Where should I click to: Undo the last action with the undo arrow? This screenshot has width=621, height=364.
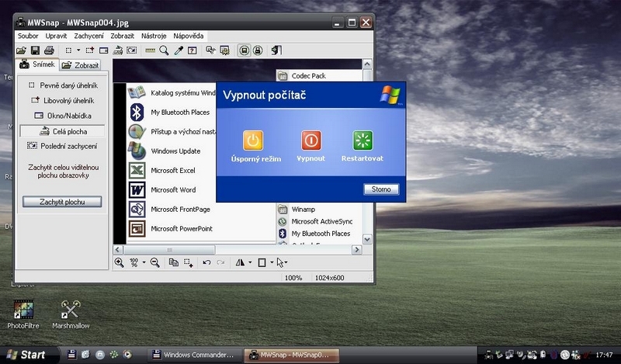(x=206, y=263)
